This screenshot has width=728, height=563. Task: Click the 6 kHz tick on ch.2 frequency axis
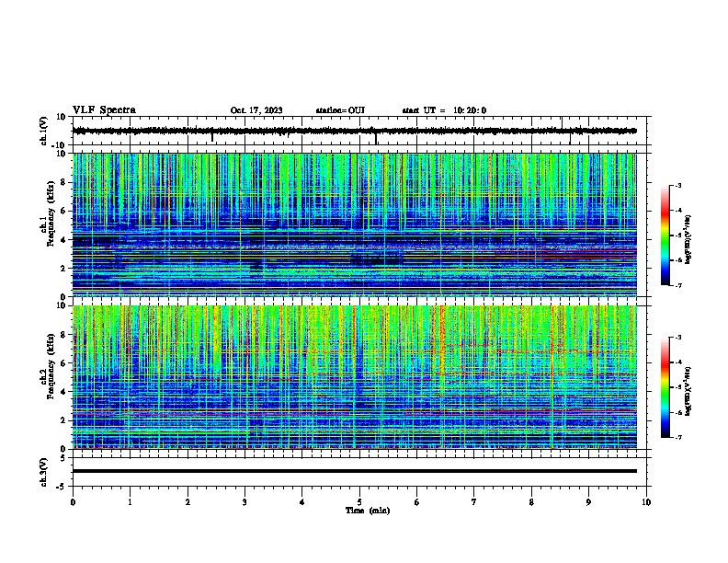(x=63, y=363)
